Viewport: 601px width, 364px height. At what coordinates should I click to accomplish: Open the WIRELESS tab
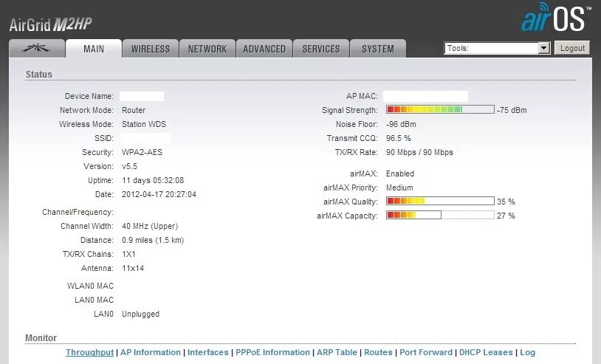coord(151,49)
